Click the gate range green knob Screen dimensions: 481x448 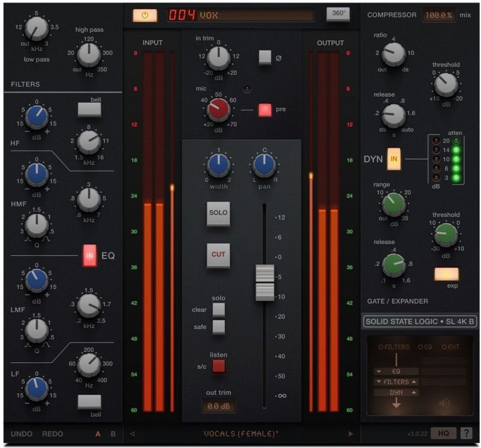pos(394,204)
